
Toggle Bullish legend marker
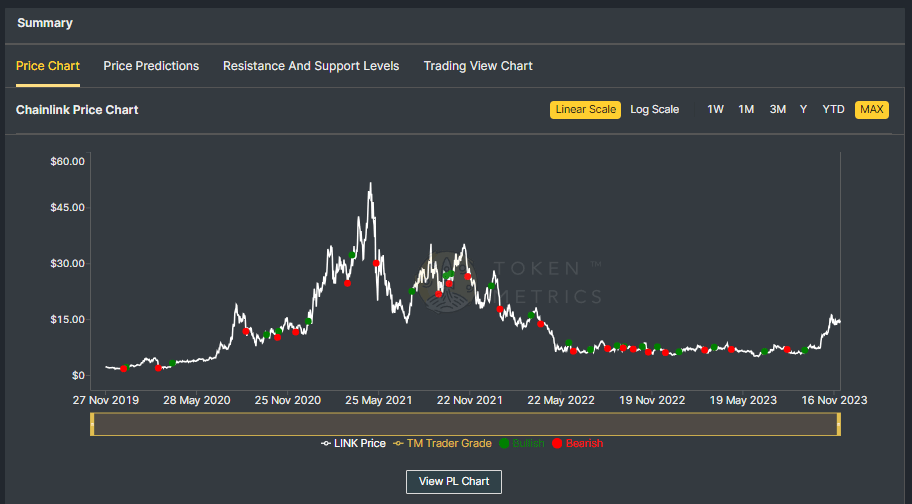point(522,444)
